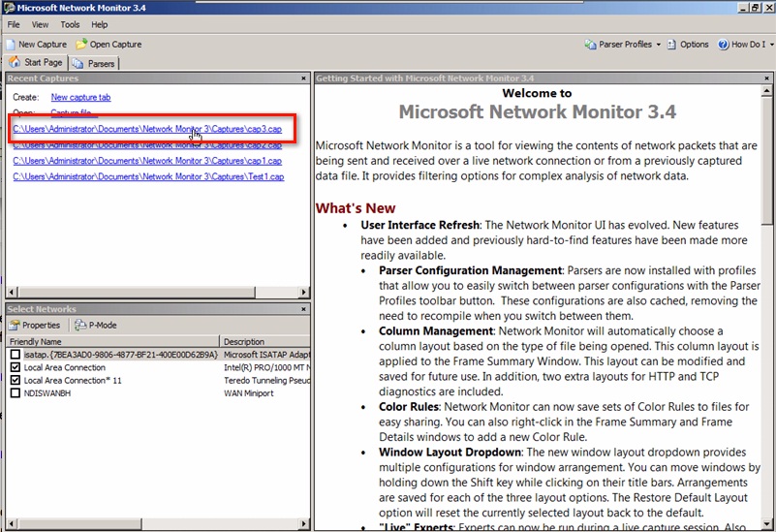
Task: Select the 'WAN Miniport' description cell
Action: 249,392
